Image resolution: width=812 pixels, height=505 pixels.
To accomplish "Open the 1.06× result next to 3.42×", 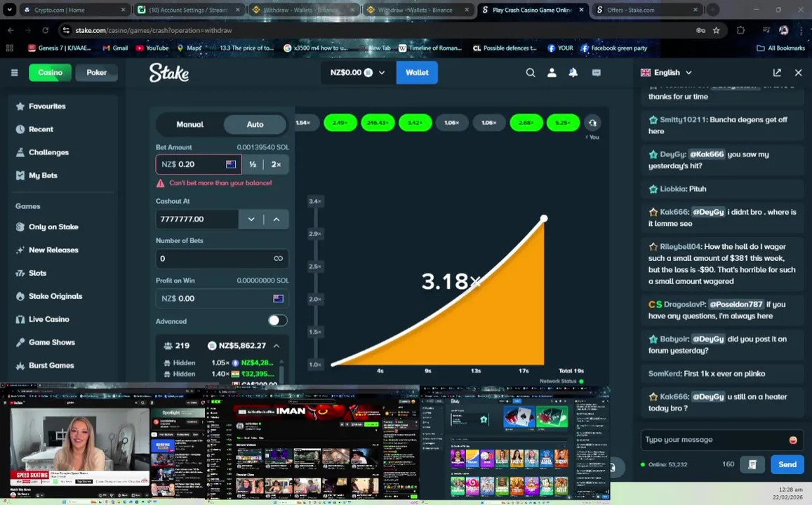I will [451, 123].
